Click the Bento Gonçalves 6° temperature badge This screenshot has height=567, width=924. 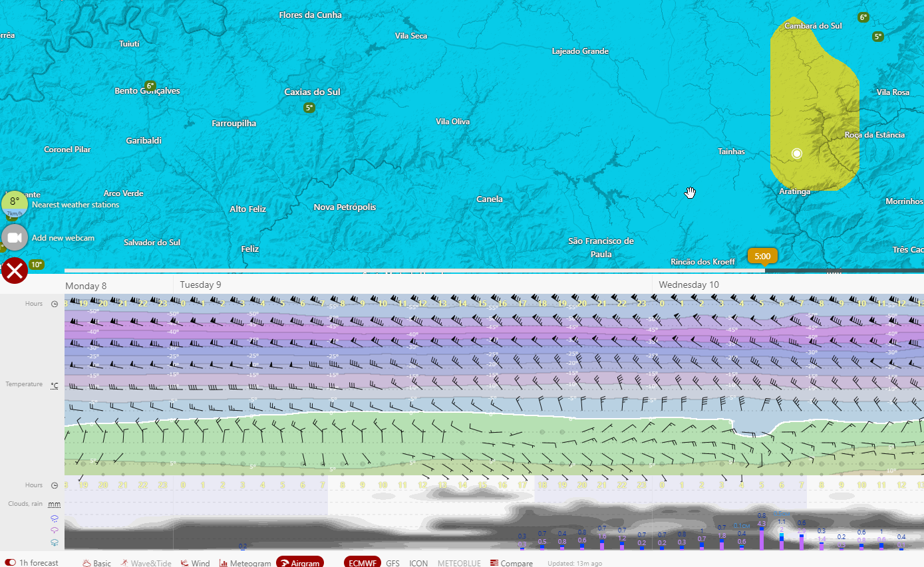coord(150,86)
